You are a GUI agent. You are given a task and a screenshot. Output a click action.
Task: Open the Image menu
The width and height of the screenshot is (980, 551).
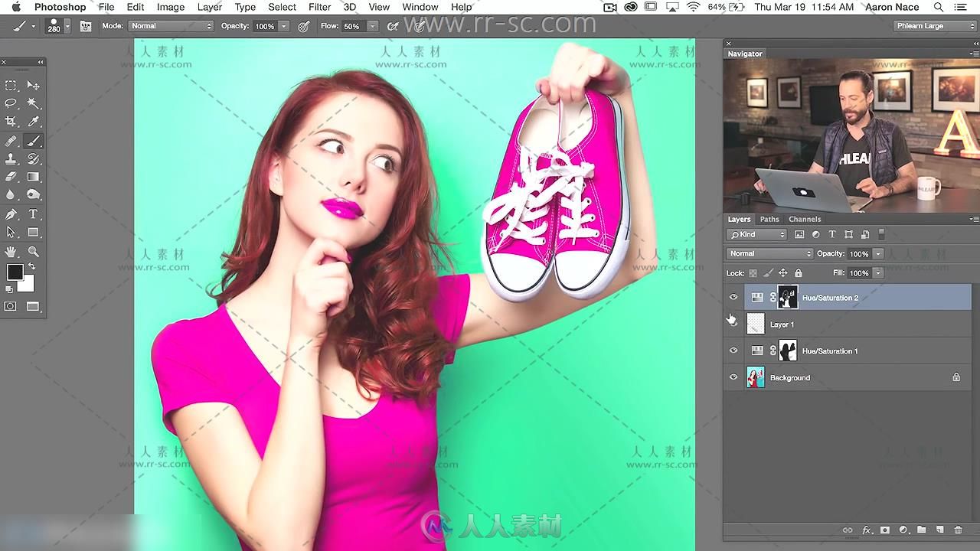pos(170,7)
